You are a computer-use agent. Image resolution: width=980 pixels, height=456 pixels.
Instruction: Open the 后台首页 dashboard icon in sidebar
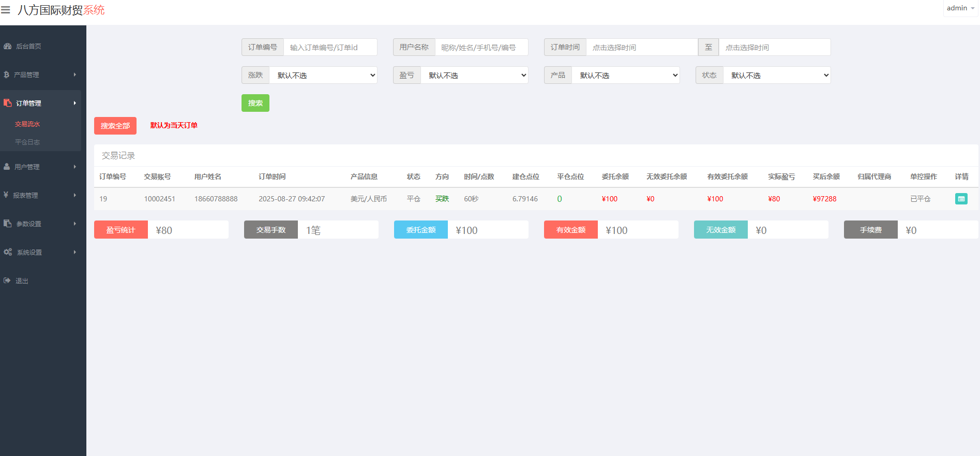click(7, 46)
